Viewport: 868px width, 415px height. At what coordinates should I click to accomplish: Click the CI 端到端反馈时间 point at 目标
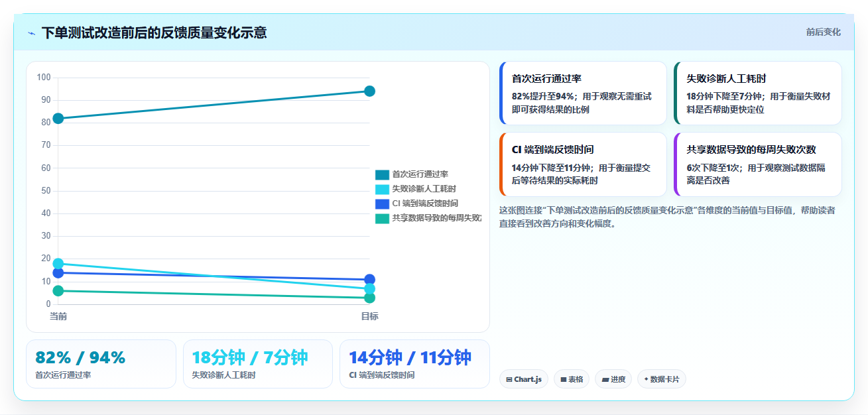369,280
